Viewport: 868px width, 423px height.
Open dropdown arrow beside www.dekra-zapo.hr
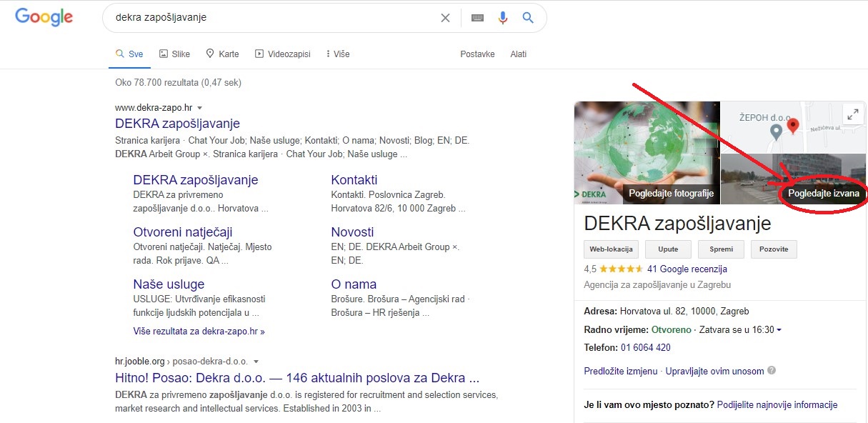(200, 108)
